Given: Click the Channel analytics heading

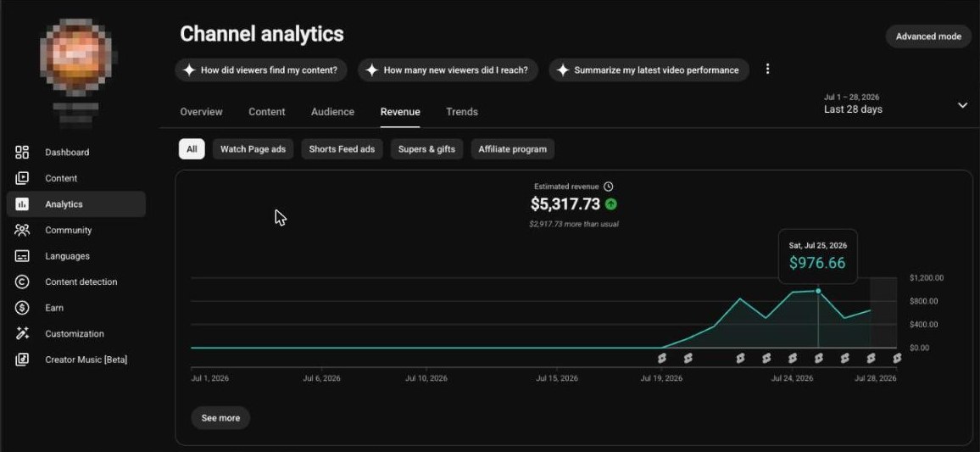Looking at the screenshot, I should 262,34.
